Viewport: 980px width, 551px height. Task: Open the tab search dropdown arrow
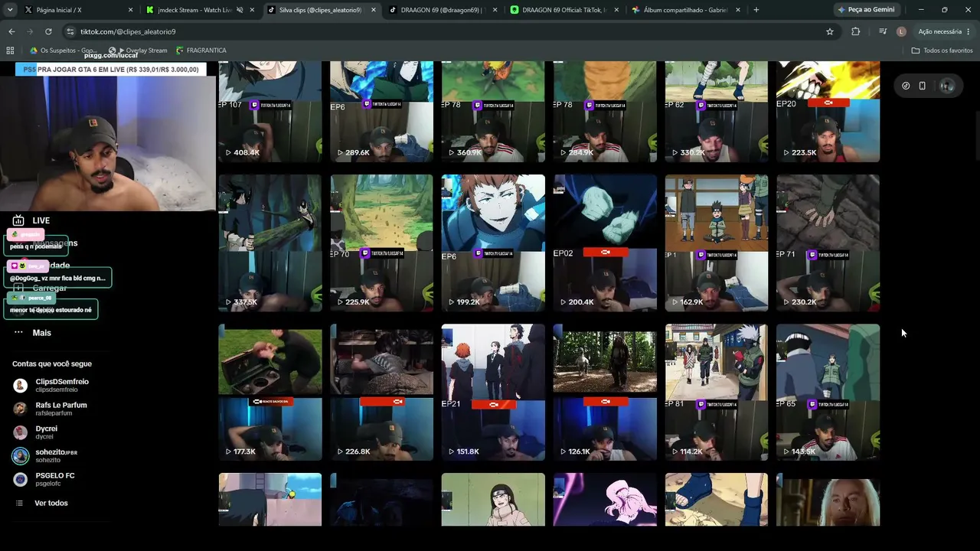tap(10, 10)
